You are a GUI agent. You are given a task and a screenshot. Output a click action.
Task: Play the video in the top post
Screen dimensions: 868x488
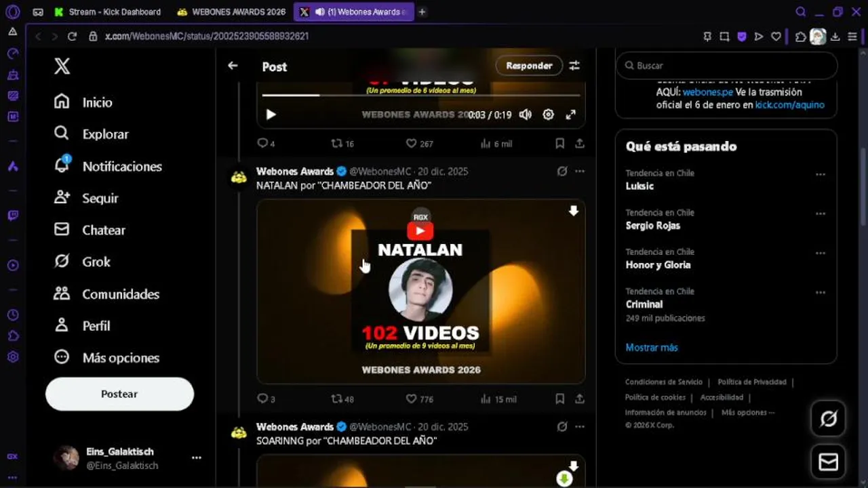click(x=271, y=115)
